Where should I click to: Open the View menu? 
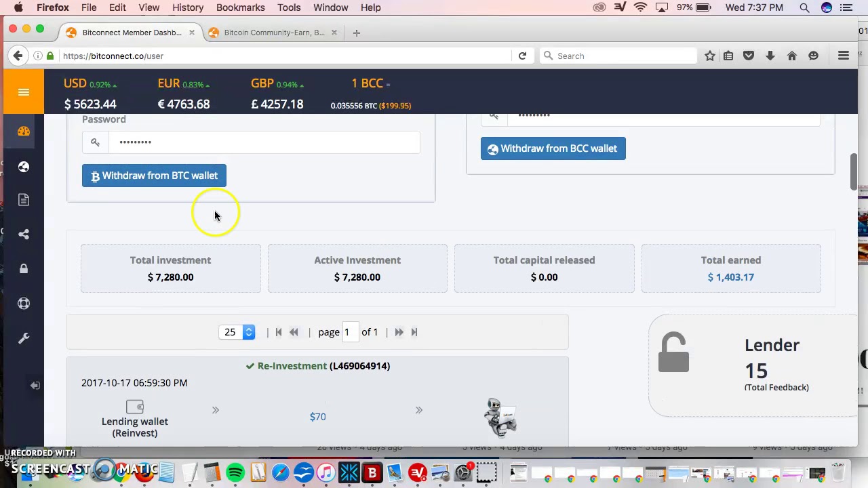pyautogui.click(x=149, y=7)
